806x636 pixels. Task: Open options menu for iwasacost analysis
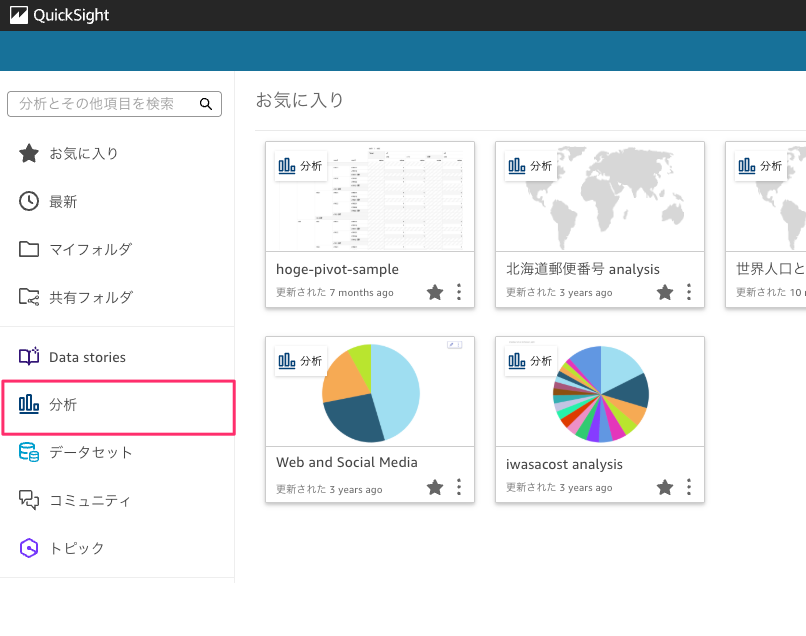point(689,487)
